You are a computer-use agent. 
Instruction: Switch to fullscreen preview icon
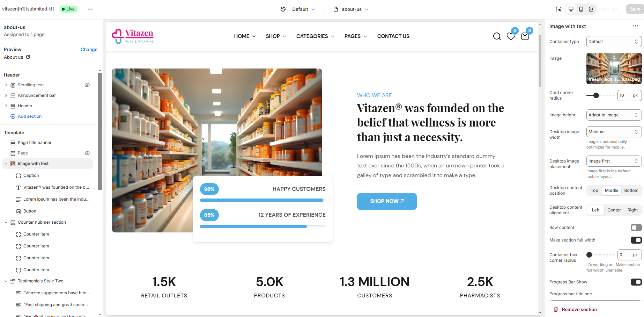click(x=591, y=9)
